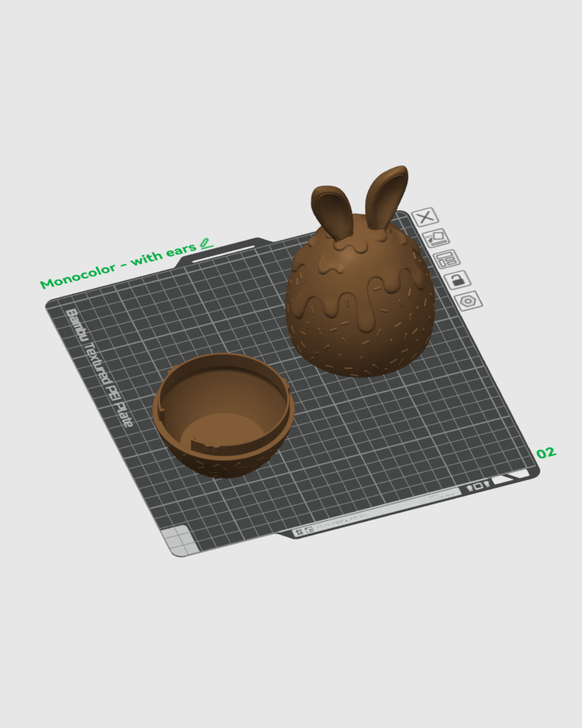This screenshot has height=728, width=582.
Task: Click the remove plate X icon
Action: tap(425, 217)
